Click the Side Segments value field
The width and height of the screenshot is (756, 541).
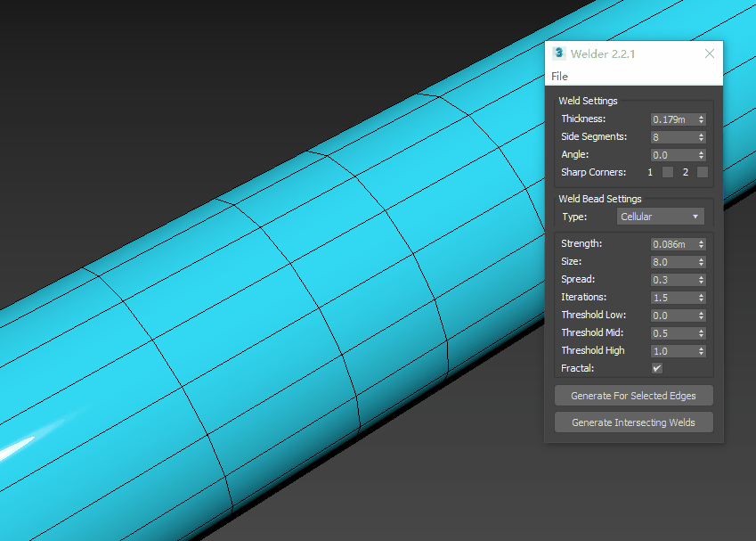pyautogui.click(x=673, y=137)
